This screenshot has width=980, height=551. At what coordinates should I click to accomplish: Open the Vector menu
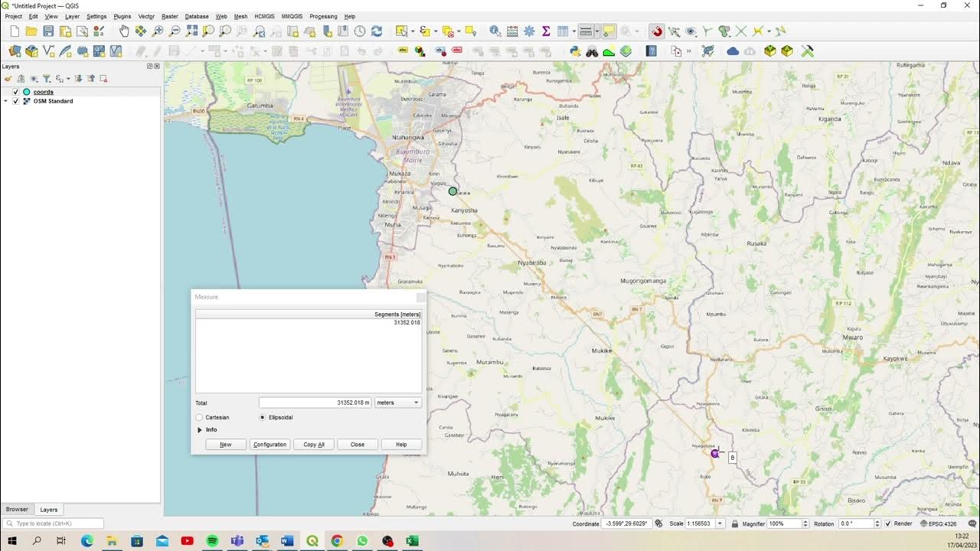tap(146, 16)
